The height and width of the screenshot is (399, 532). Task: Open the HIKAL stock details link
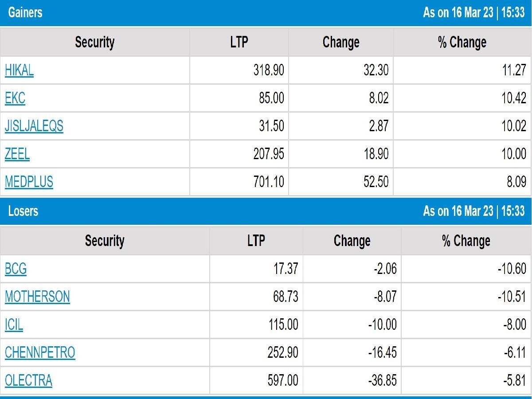point(20,70)
